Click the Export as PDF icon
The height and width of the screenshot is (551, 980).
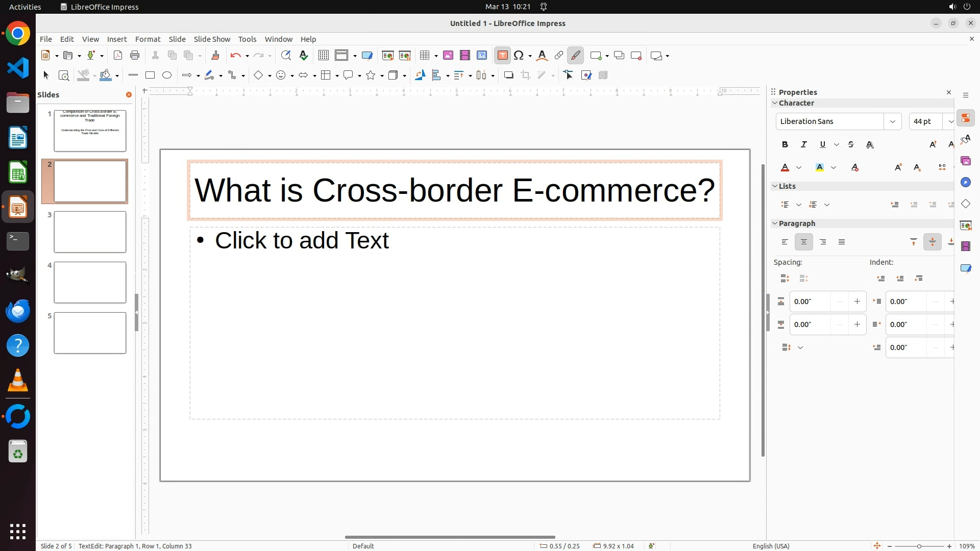[x=118, y=56]
